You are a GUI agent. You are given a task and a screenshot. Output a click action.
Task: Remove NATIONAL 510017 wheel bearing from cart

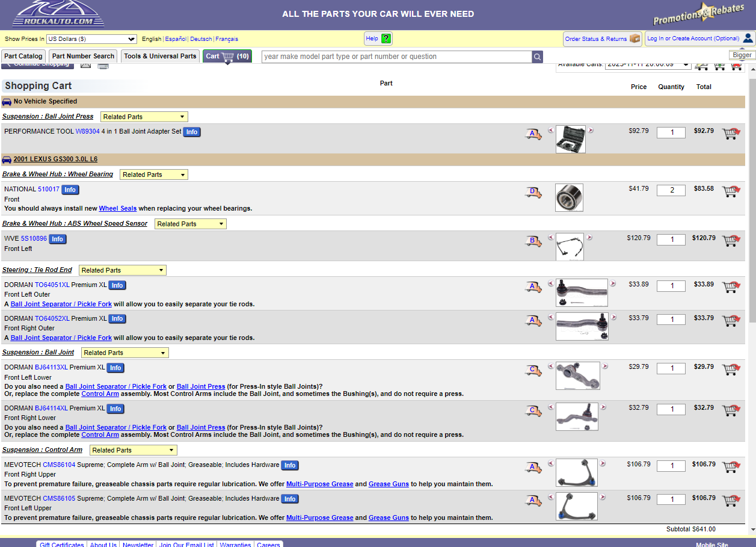731,191
